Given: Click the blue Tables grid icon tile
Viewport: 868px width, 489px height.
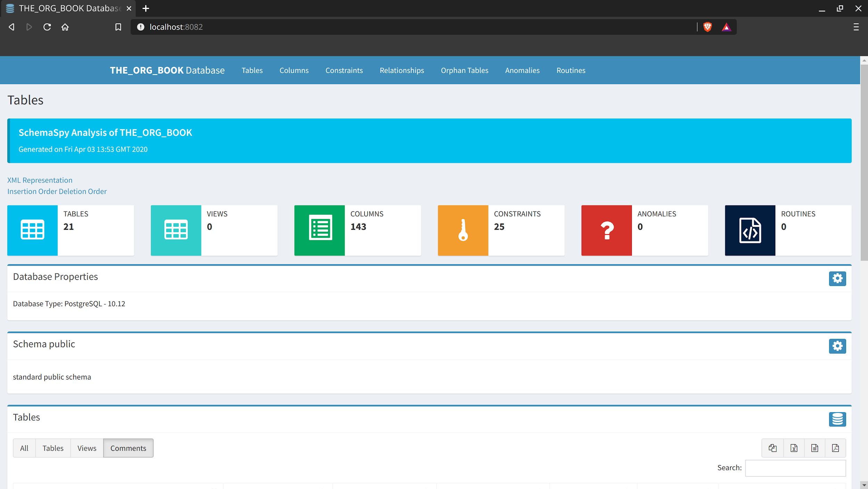Looking at the screenshot, I should coord(32,230).
